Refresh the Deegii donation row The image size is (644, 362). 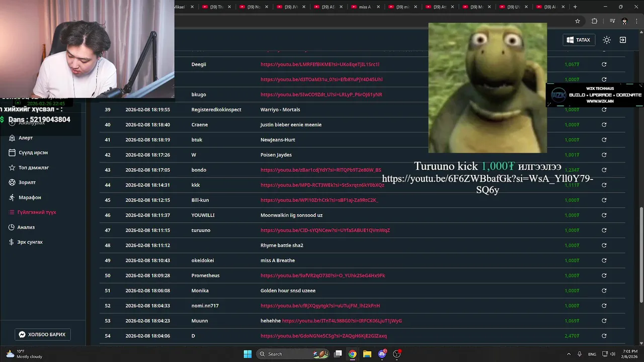(x=604, y=64)
